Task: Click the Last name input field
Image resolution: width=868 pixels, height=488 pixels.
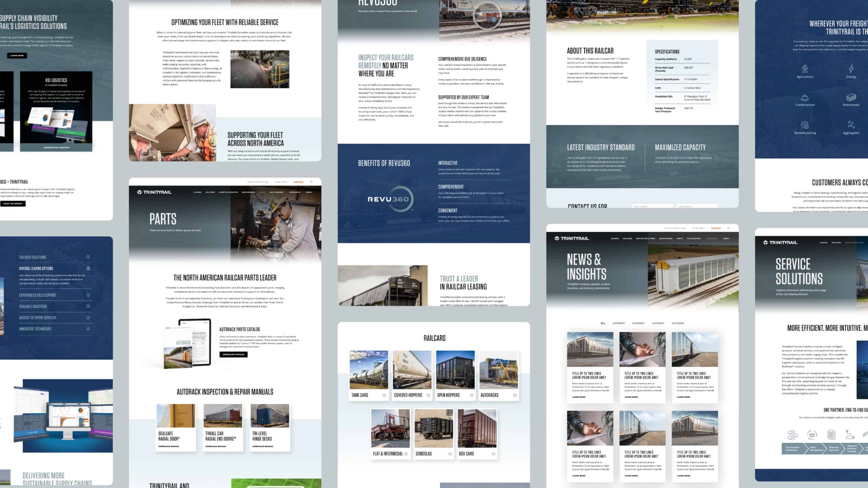Action: 697,206
